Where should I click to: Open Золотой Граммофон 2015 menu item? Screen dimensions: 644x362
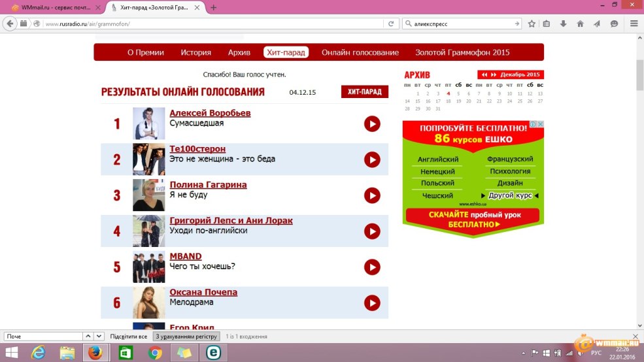point(462,52)
